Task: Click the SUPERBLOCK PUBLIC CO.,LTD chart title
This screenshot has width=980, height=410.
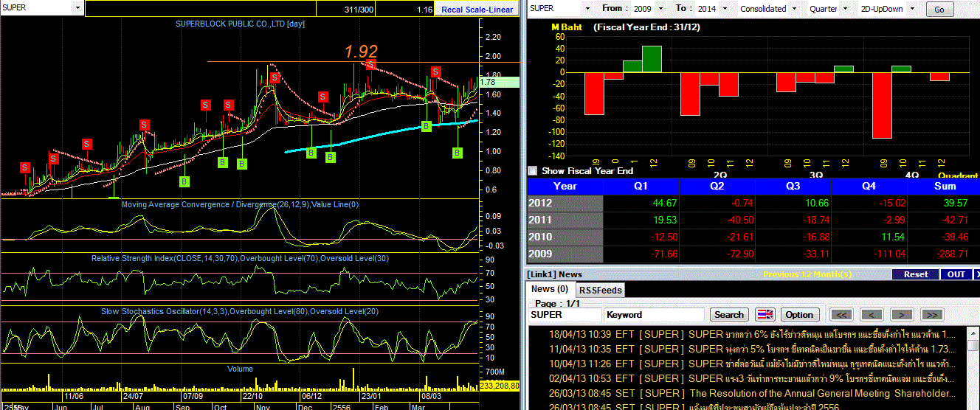Action: 240,24
